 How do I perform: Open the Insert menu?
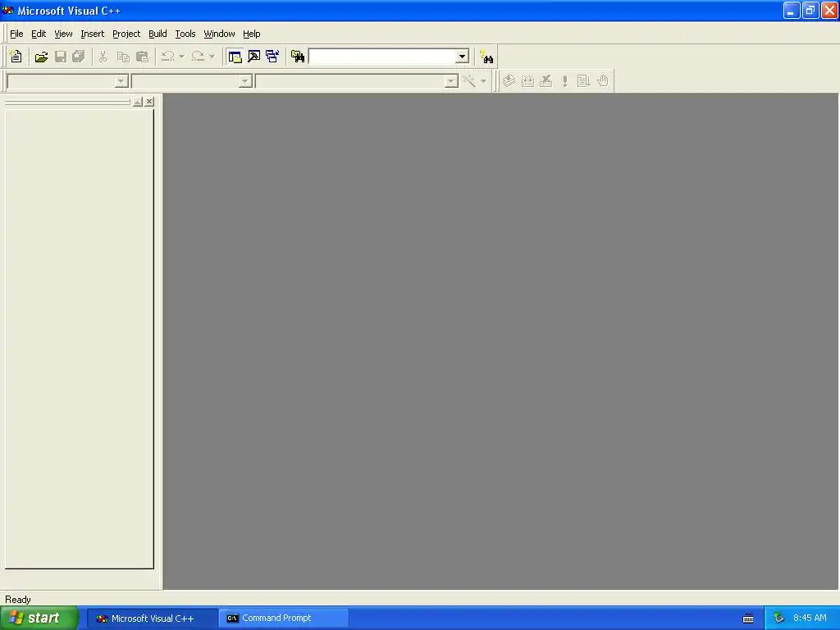point(92,34)
